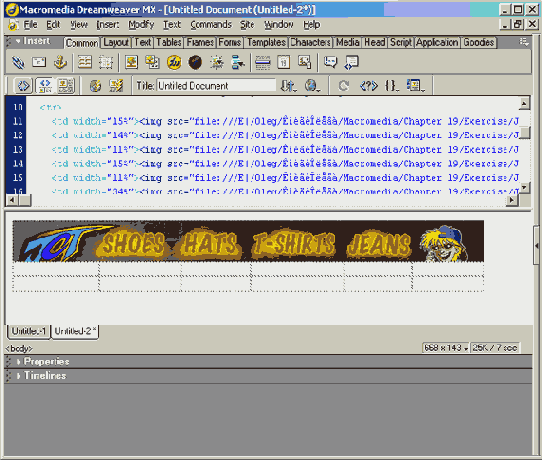Click the 25K / 7 sec download indicator
542x460 pixels.
pyautogui.click(x=495, y=348)
